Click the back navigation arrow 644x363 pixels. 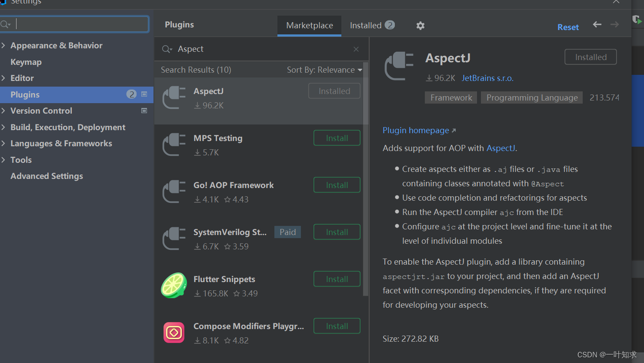tap(597, 25)
